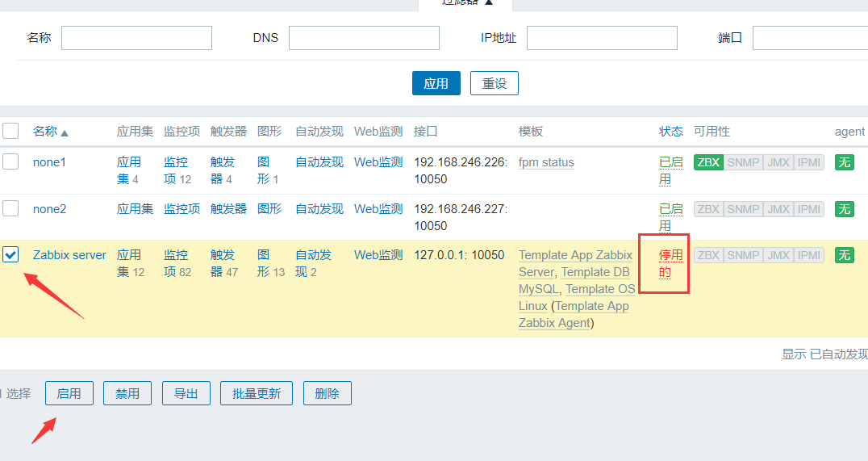
Task: Toggle the select-all hosts checkbox in header
Action: tap(10, 132)
